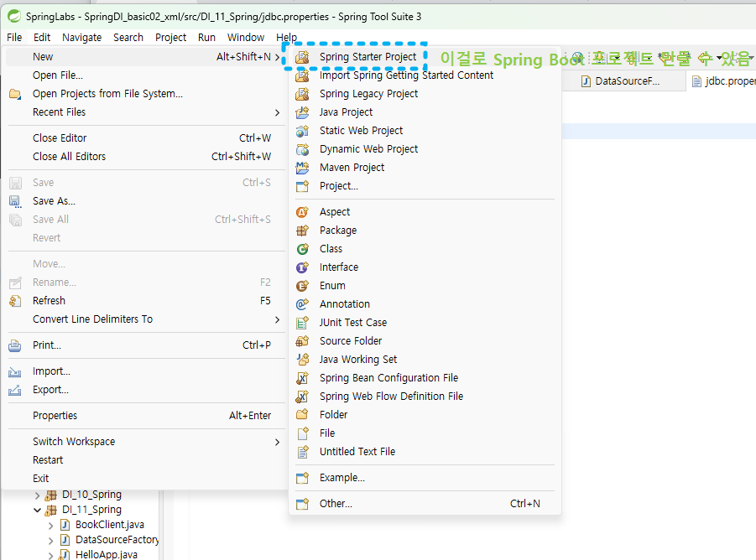Click the Import icon in File menu

pos(15,371)
